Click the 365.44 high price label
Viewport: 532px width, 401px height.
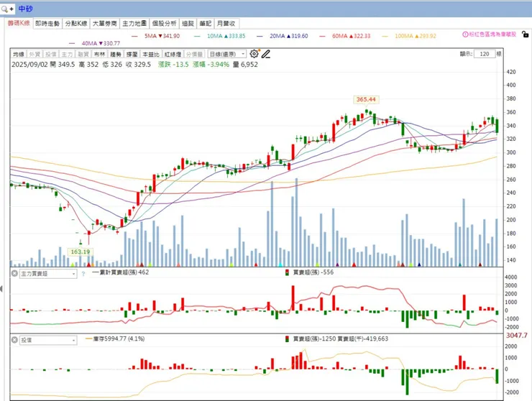click(x=366, y=99)
